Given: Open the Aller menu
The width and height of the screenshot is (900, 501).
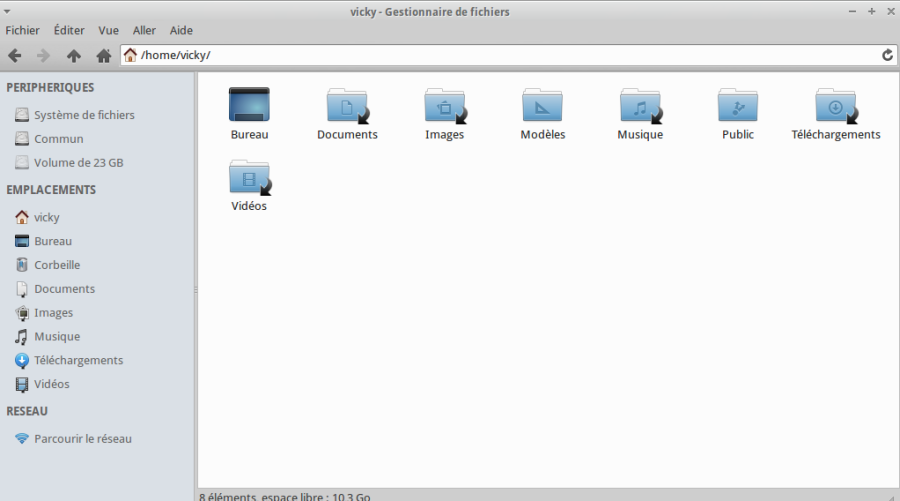Looking at the screenshot, I should coord(144,30).
